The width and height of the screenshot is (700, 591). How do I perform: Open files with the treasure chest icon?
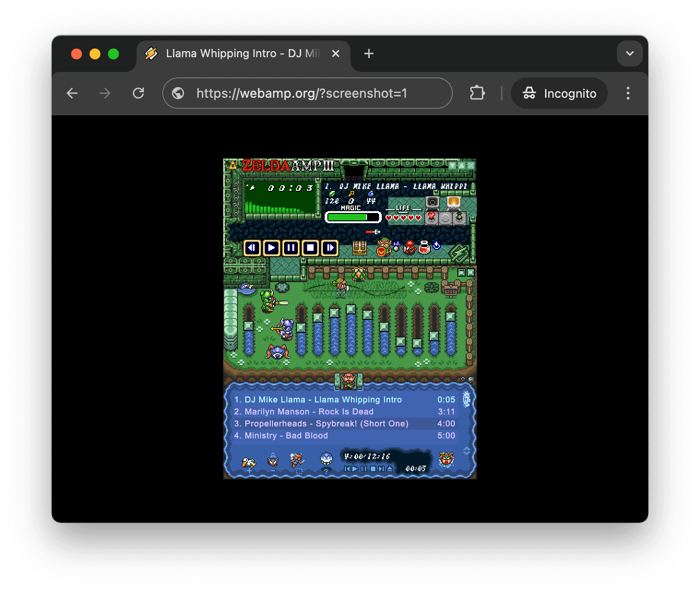359,248
